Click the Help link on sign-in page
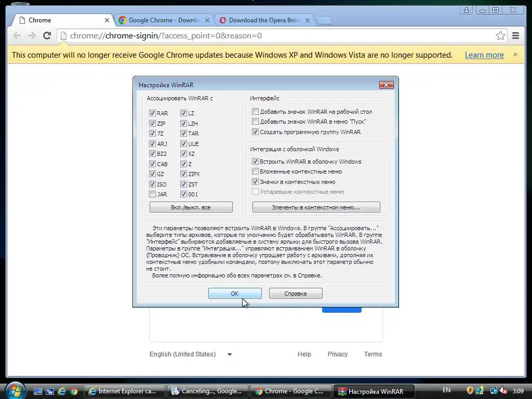This screenshot has height=399, width=532. pyautogui.click(x=304, y=354)
